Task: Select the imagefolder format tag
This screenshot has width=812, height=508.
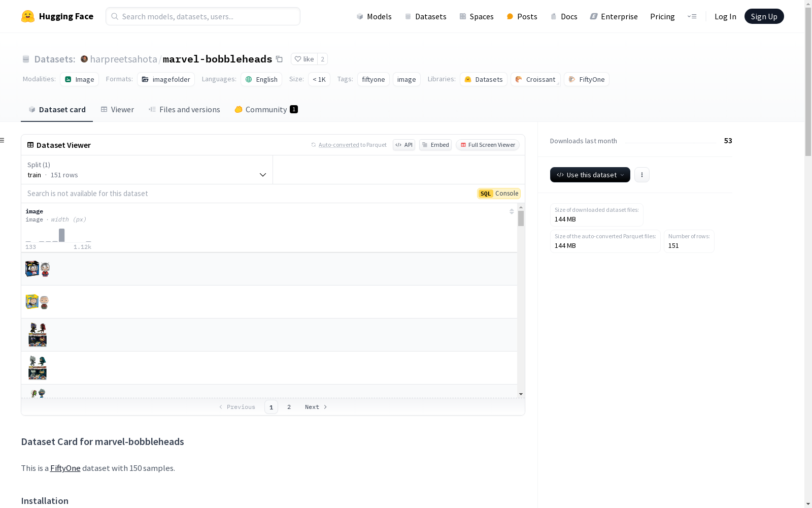Action: tap(166, 79)
